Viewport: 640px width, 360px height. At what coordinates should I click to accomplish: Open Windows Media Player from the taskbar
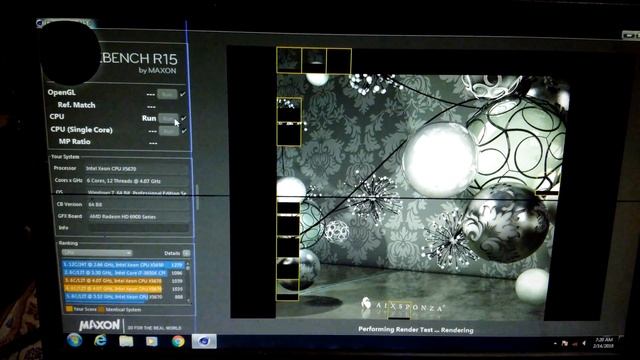click(152, 341)
